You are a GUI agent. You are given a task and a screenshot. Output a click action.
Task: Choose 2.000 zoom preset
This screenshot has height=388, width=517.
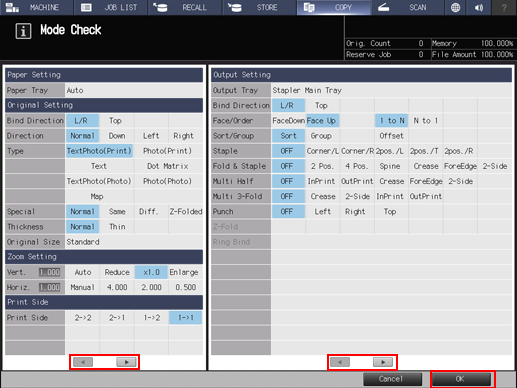click(x=151, y=287)
